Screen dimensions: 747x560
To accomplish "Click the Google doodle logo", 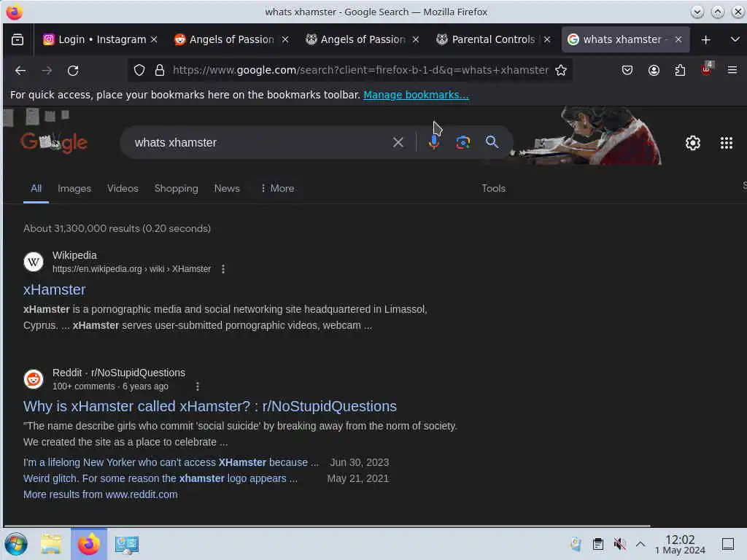I will (x=54, y=142).
